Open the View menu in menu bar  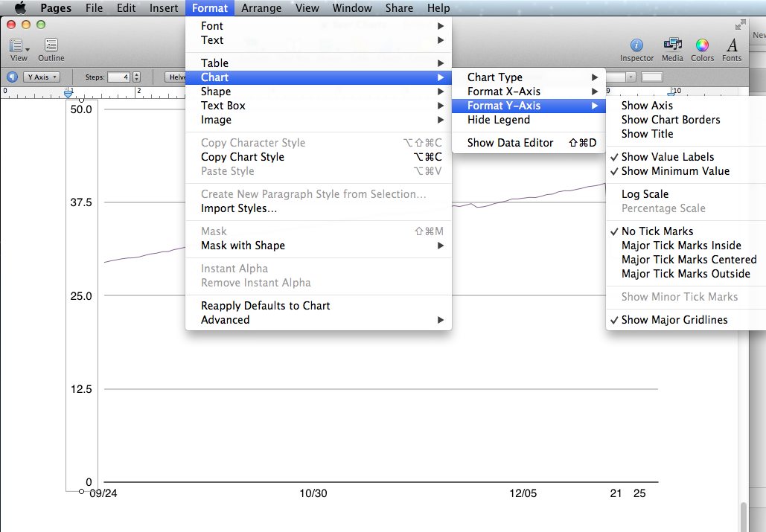307,7
